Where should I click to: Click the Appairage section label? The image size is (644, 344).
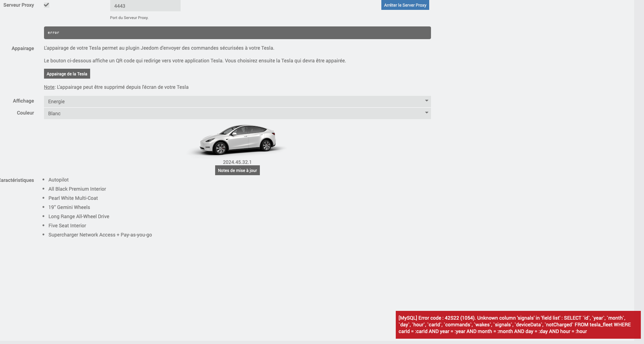point(23,48)
